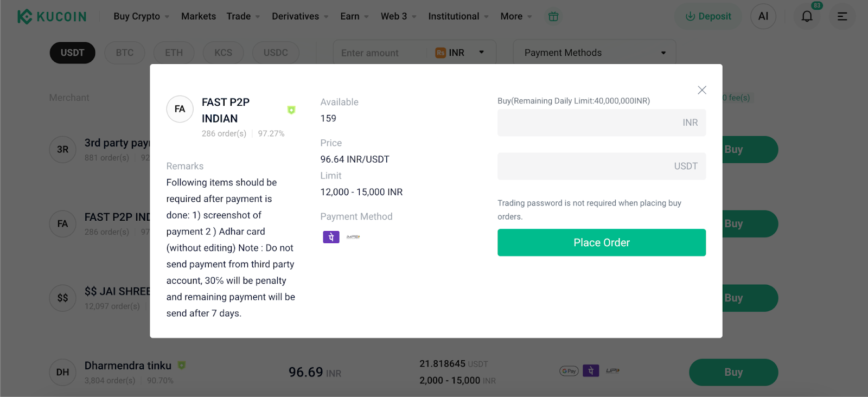Open the AI assistant icon
Image resolution: width=868 pixels, height=397 pixels.
coord(763,16)
